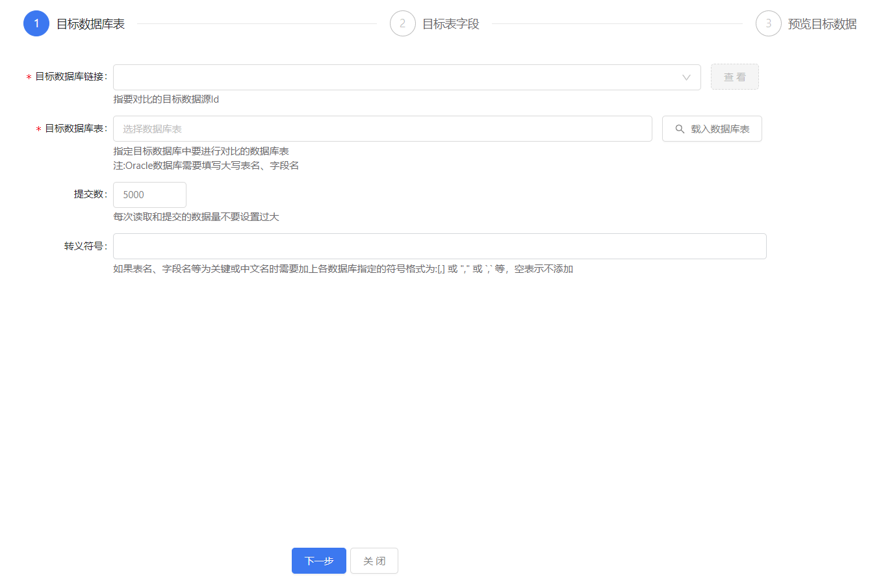Click the 目标数据库链接 field label
The height and width of the screenshot is (588, 885).
[70, 77]
